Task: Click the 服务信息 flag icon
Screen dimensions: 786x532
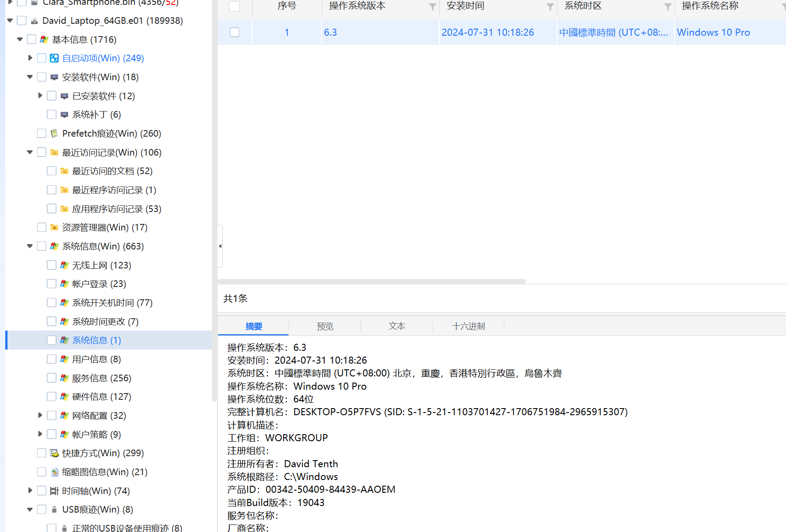Action: point(64,378)
